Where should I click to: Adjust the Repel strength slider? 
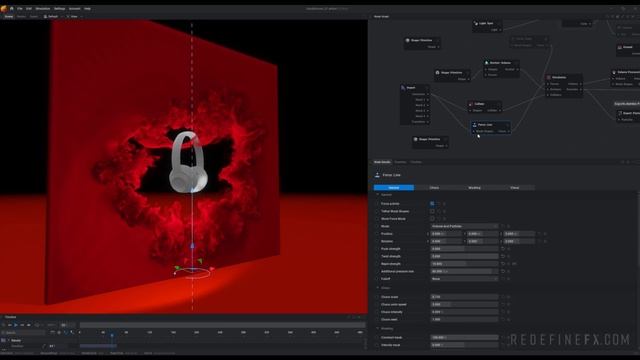464,264
